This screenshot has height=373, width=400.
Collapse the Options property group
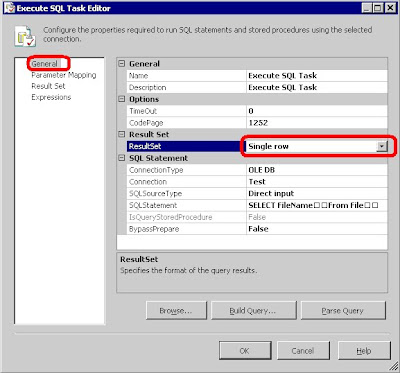[x=122, y=99]
